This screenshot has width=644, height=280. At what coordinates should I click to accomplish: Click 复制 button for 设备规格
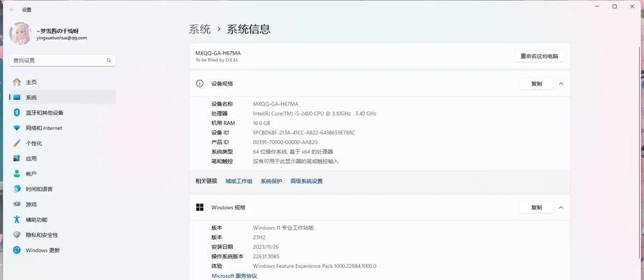[x=536, y=83]
